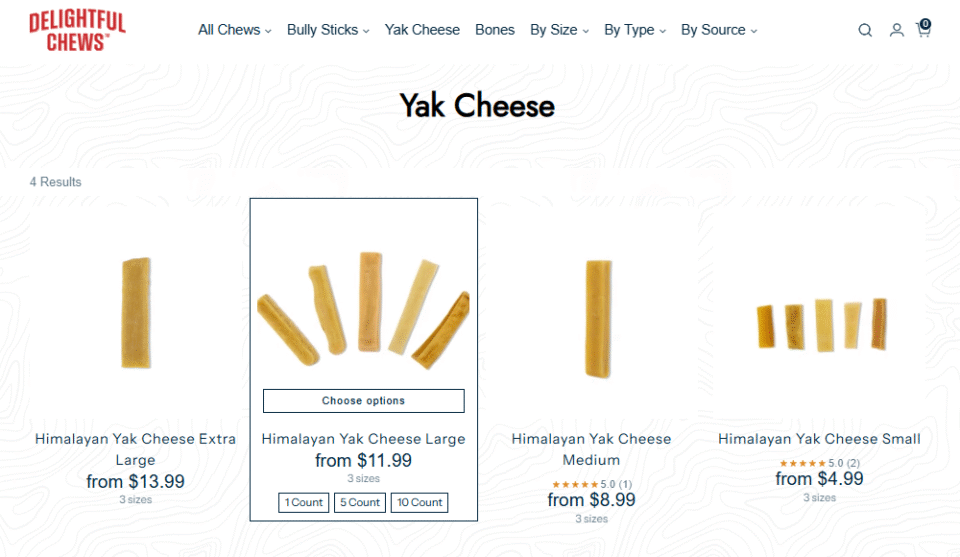Open the search icon in header
This screenshot has height=557, width=960.
click(x=865, y=30)
